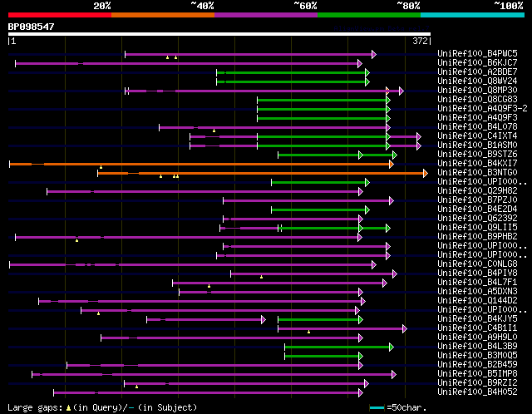This screenshot has height=414, width=532.
Task: Select the UniRef100_A4Q9F3 label
Action: [477, 117]
